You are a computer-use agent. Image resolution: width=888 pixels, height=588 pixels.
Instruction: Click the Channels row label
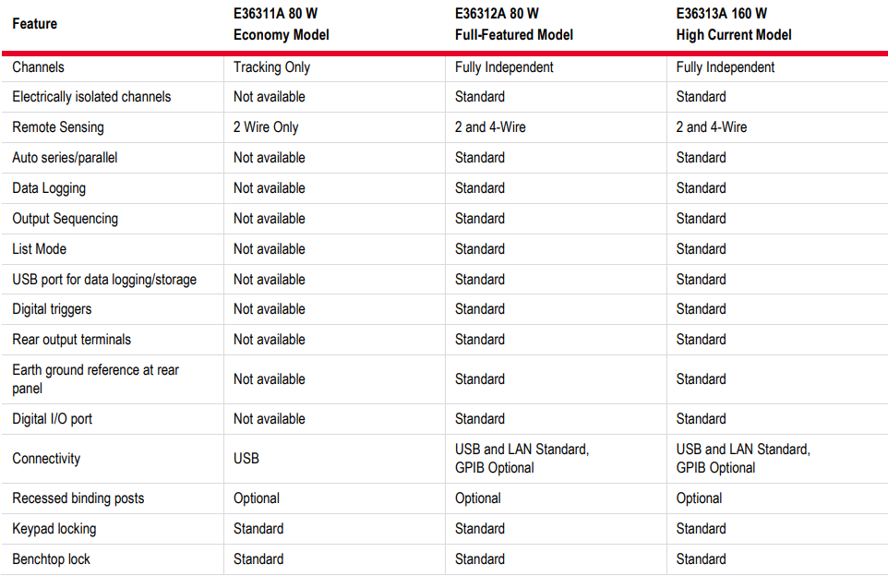point(38,67)
